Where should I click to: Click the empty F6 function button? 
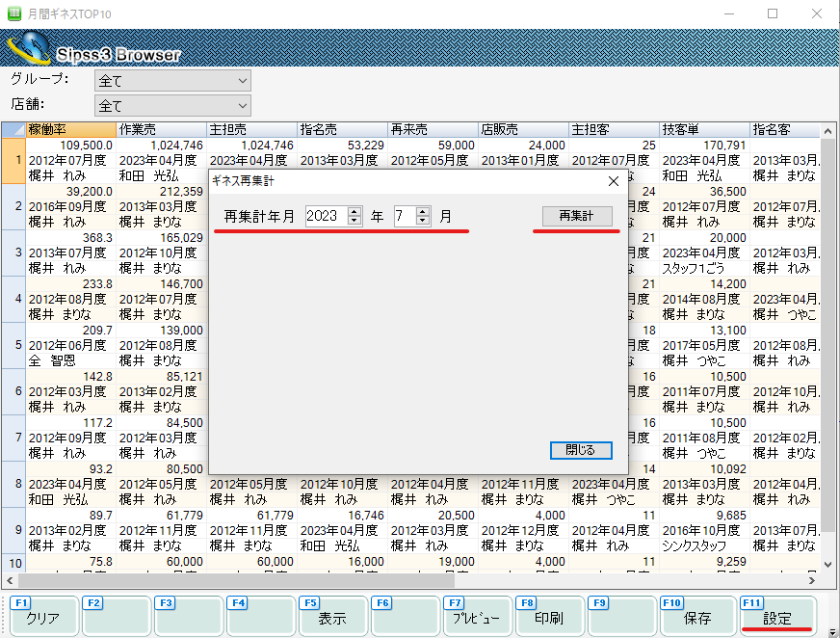[x=405, y=617]
